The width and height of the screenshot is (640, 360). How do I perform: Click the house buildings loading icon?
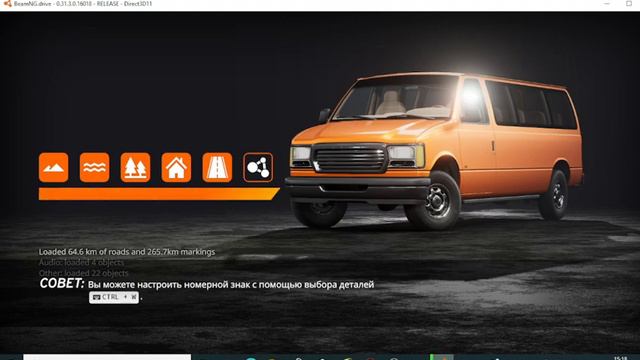point(176,167)
